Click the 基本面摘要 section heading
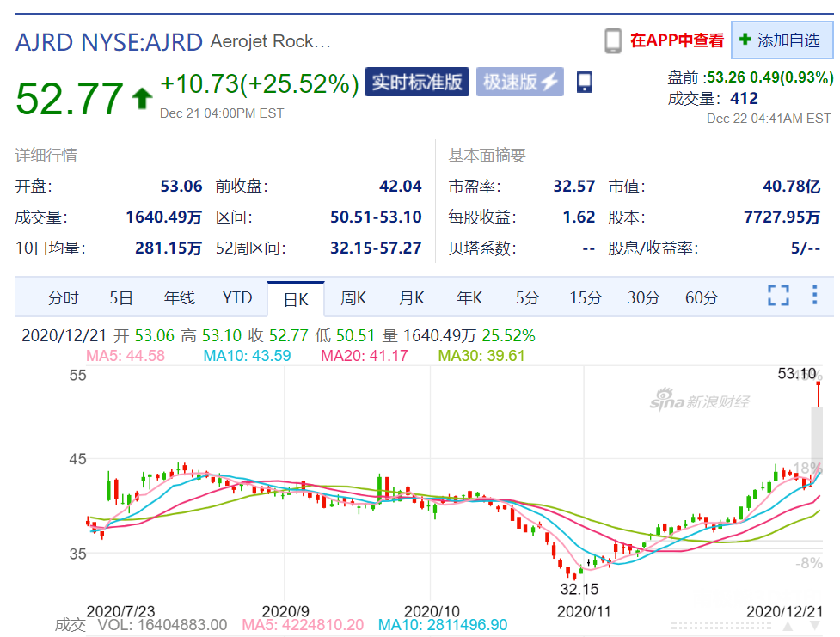The height and width of the screenshot is (637, 840). coord(487,156)
